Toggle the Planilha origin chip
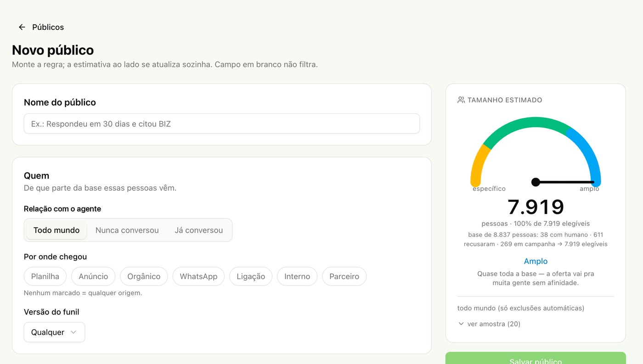This screenshot has width=643, height=364. coord(45,276)
